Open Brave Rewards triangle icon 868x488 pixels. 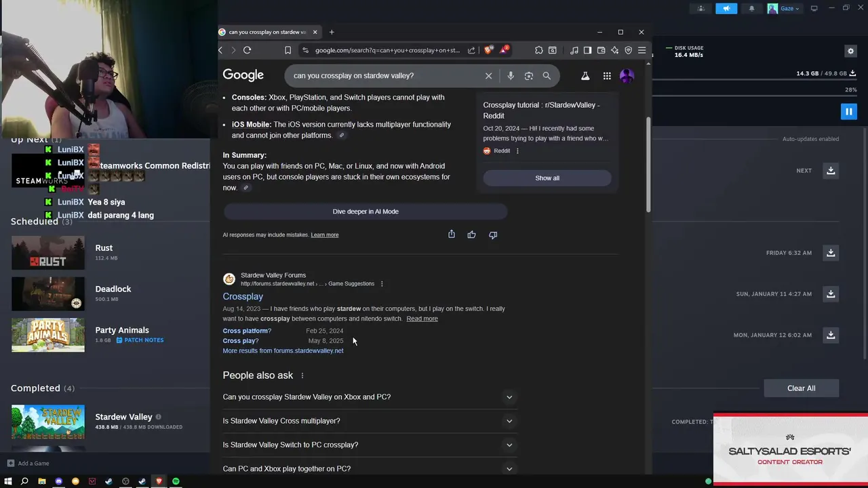tap(504, 49)
